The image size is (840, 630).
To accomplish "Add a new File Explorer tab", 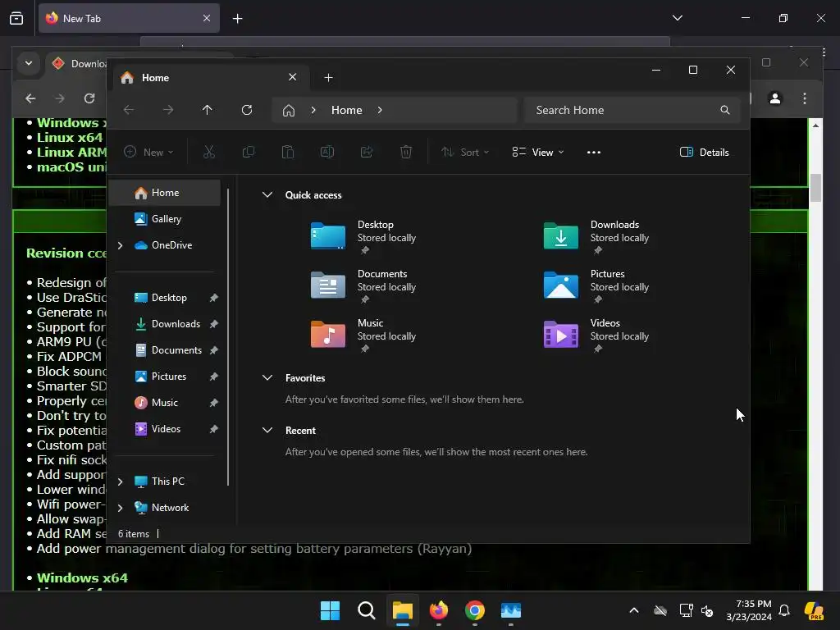I will [328, 78].
